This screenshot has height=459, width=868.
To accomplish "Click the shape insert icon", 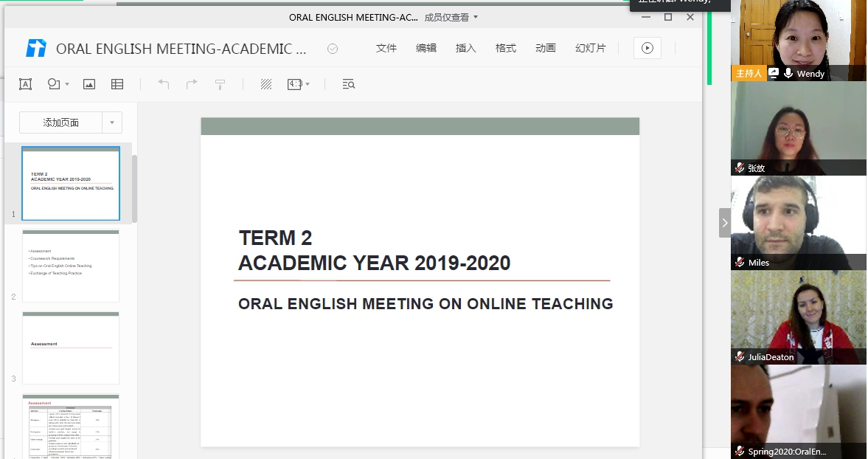I will (54, 84).
